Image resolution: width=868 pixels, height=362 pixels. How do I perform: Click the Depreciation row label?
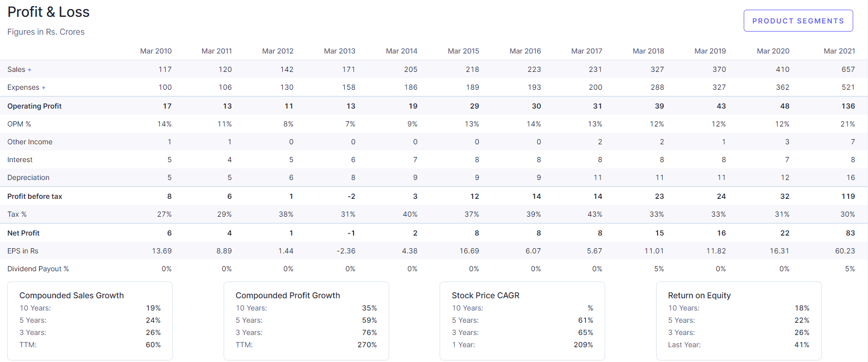(28, 177)
